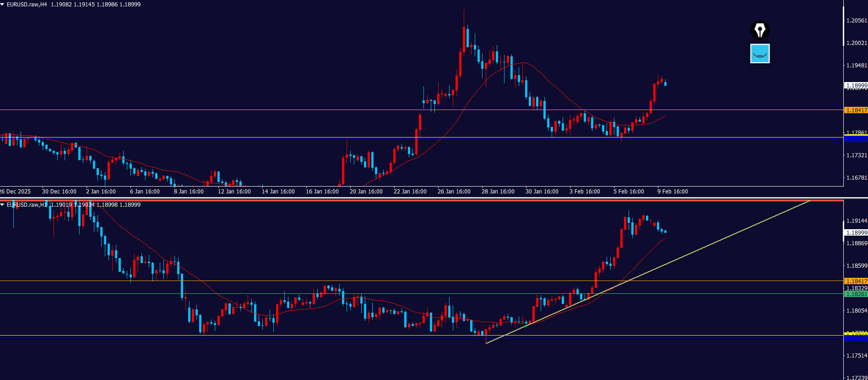
Task: Click the 1.17514 price on H1 scale
Action: tap(857, 356)
